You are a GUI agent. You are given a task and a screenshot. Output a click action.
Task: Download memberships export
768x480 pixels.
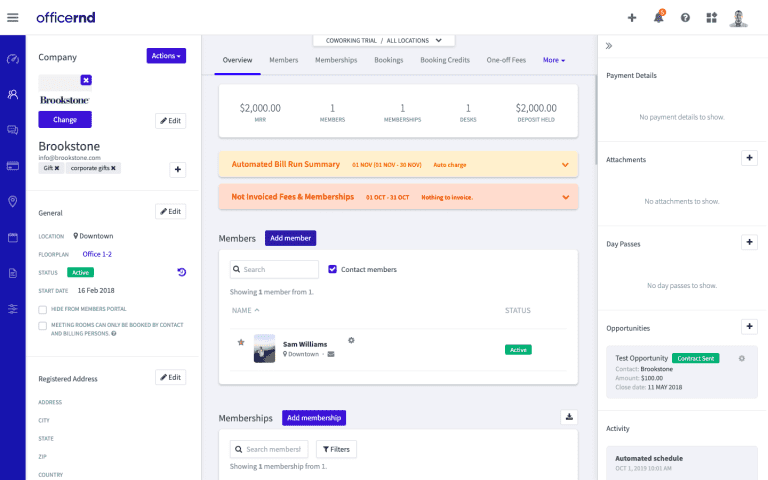pyautogui.click(x=569, y=417)
